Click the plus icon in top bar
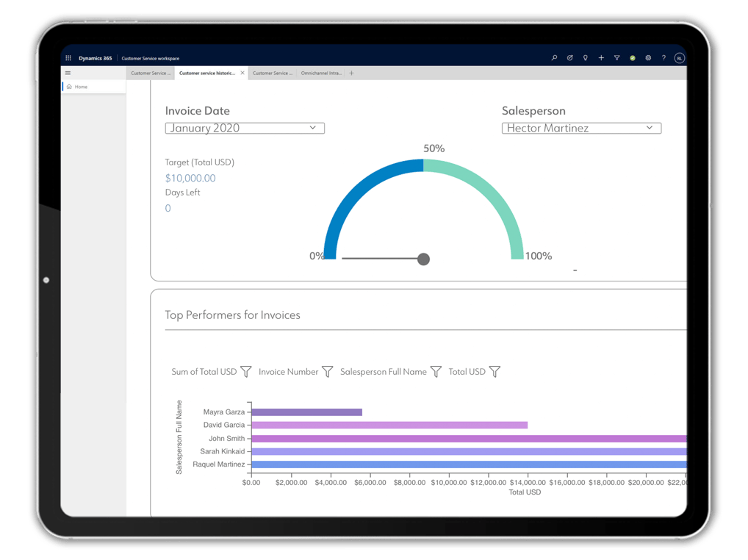 coord(601,58)
